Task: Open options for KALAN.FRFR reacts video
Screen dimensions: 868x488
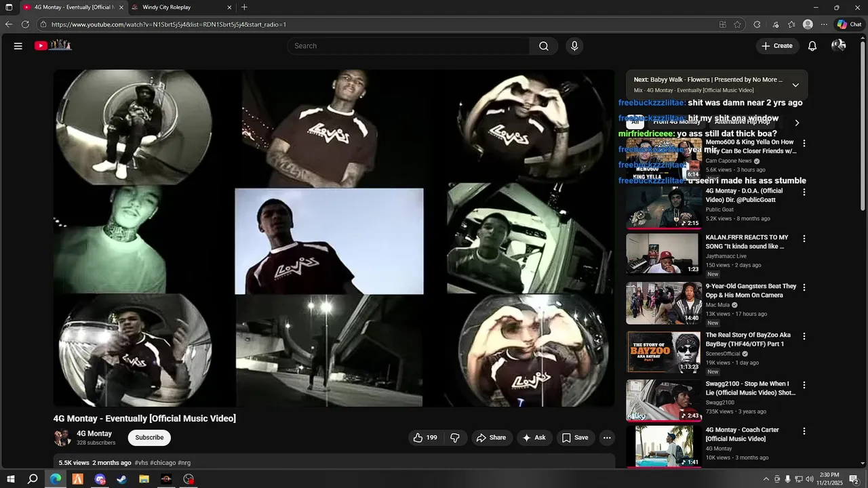Action: pos(804,239)
